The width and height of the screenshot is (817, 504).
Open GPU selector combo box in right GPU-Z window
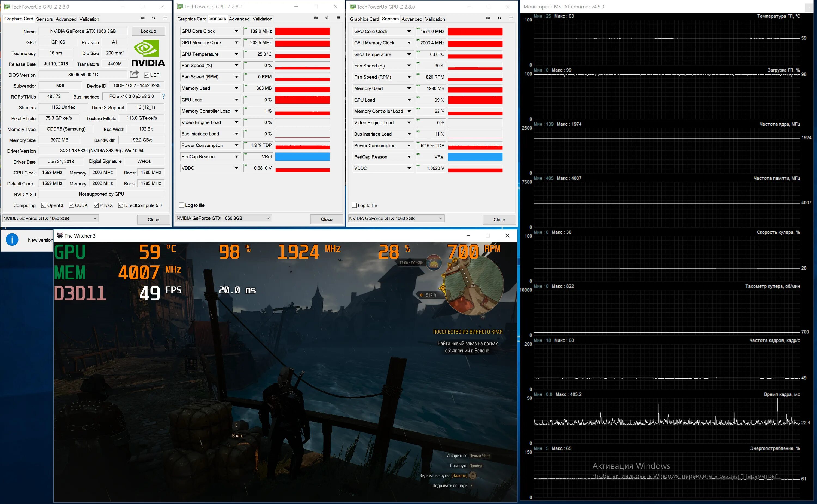[397, 218]
